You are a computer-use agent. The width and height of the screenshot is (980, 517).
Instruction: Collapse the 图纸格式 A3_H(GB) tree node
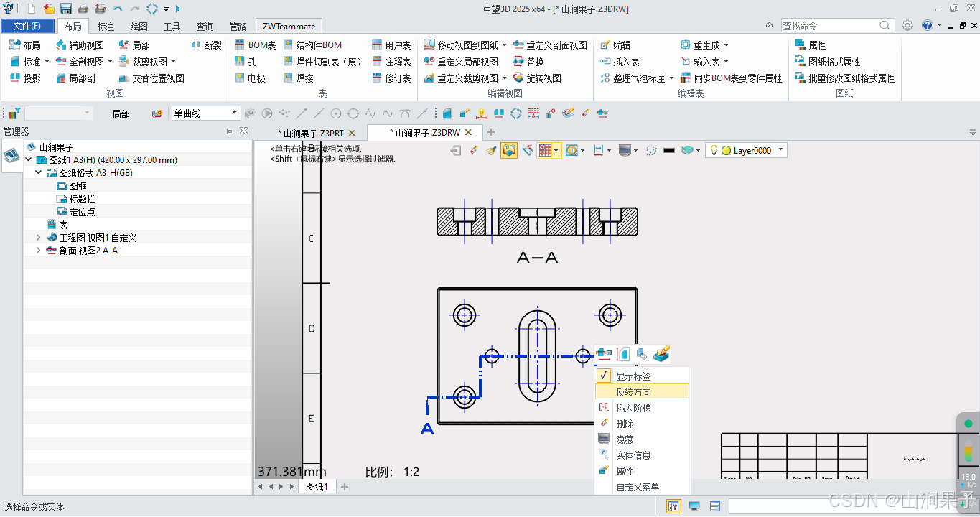38,173
